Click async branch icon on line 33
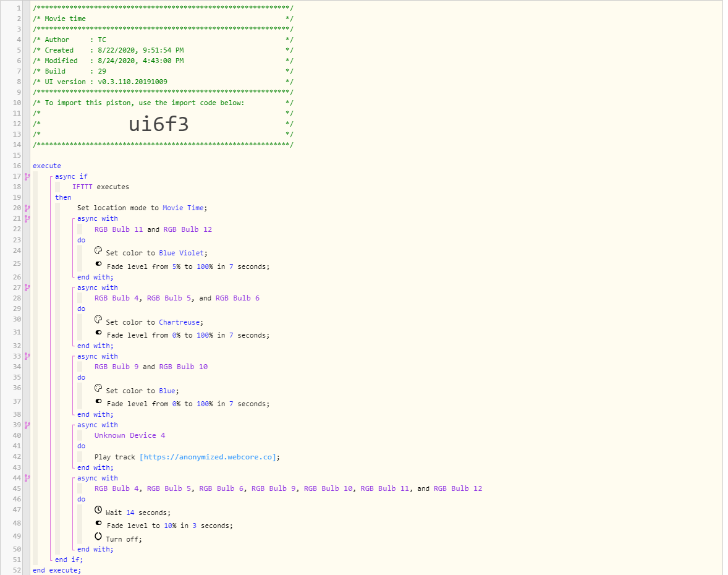 pyautogui.click(x=27, y=357)
